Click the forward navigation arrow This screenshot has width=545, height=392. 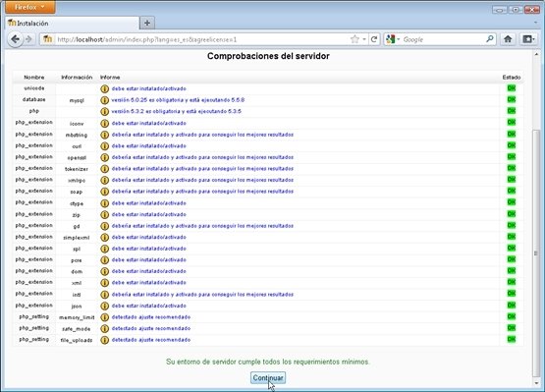[29, 39]
